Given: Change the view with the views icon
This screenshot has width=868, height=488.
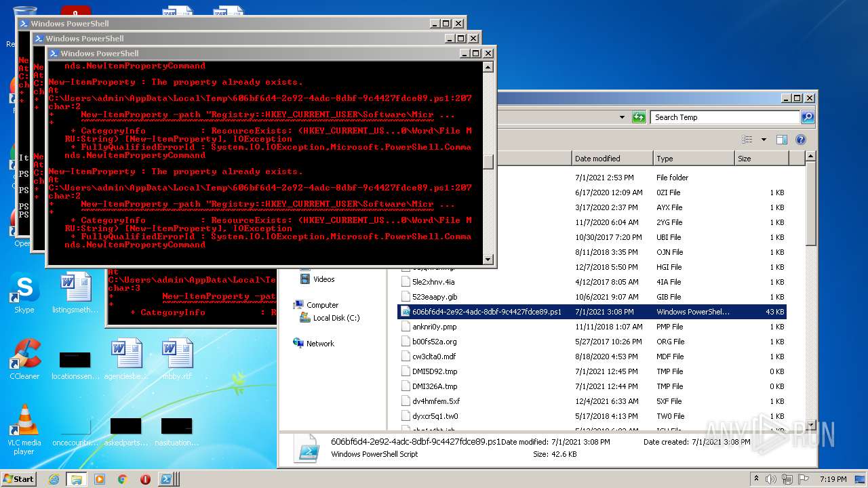Looking at the screenshot, I should point(747,140).
